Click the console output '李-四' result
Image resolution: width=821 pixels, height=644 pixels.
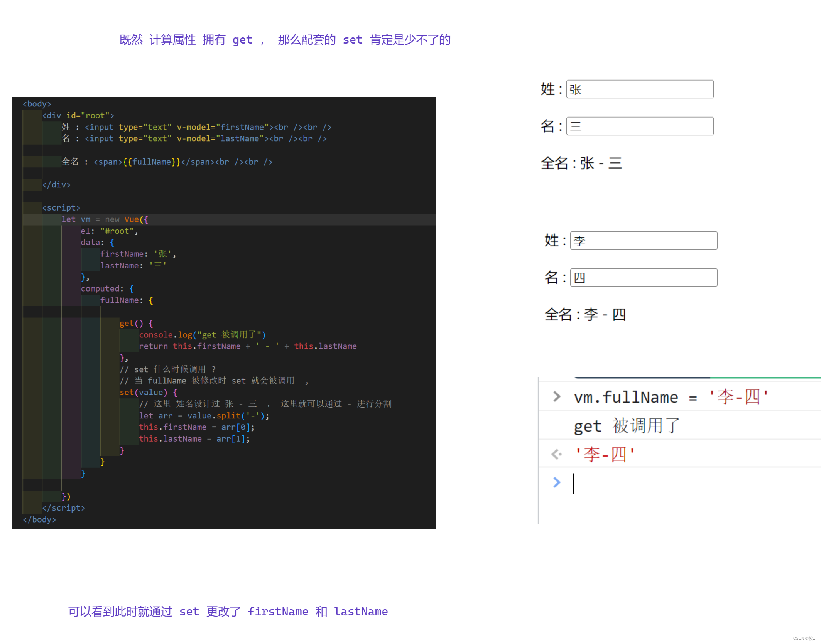coord(605,454)
